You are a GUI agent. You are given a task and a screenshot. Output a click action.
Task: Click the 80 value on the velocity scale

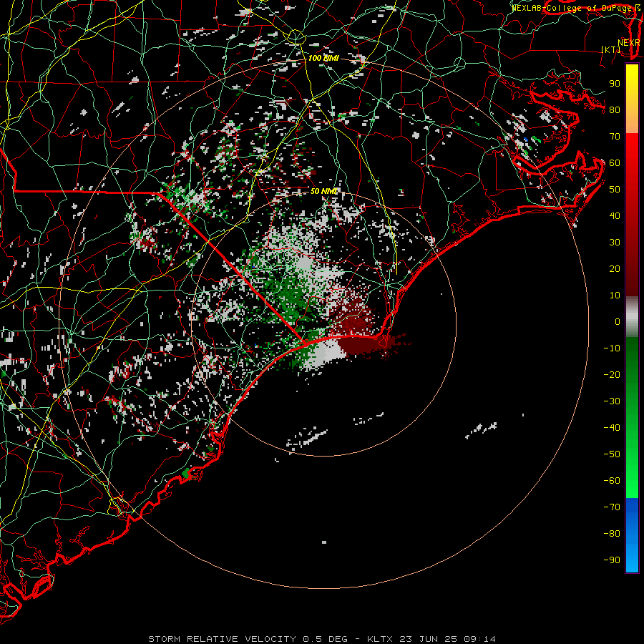coord(615,110)
